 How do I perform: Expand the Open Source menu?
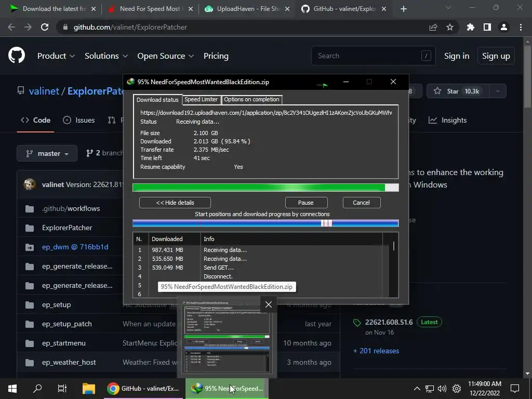click(166, 56)
